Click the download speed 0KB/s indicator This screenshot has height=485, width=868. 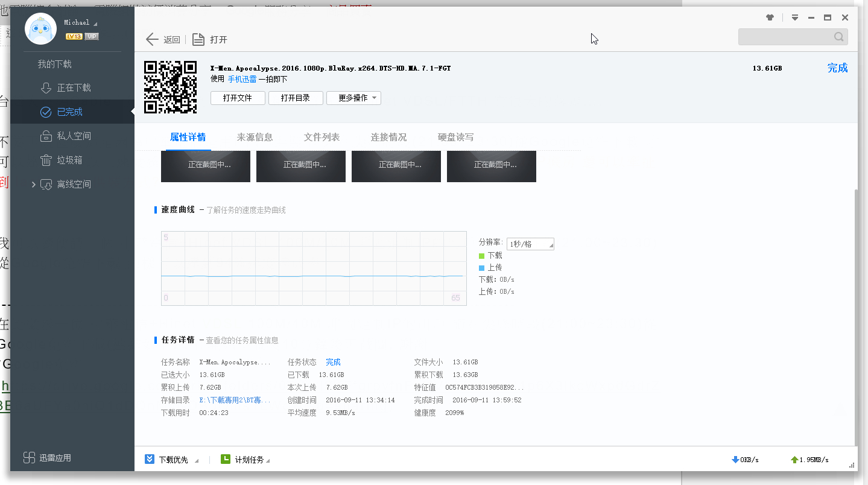[x=745, y=460]
